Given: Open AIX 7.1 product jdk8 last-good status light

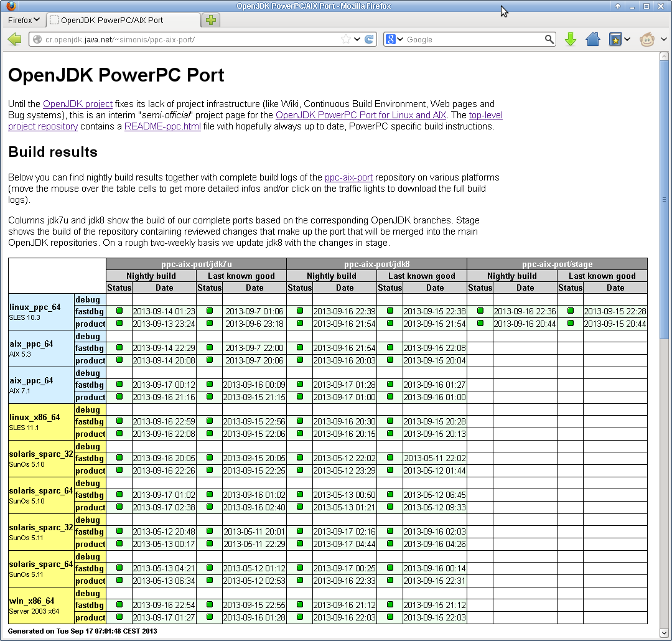Looking at the screenshot, I should point(390,397).
